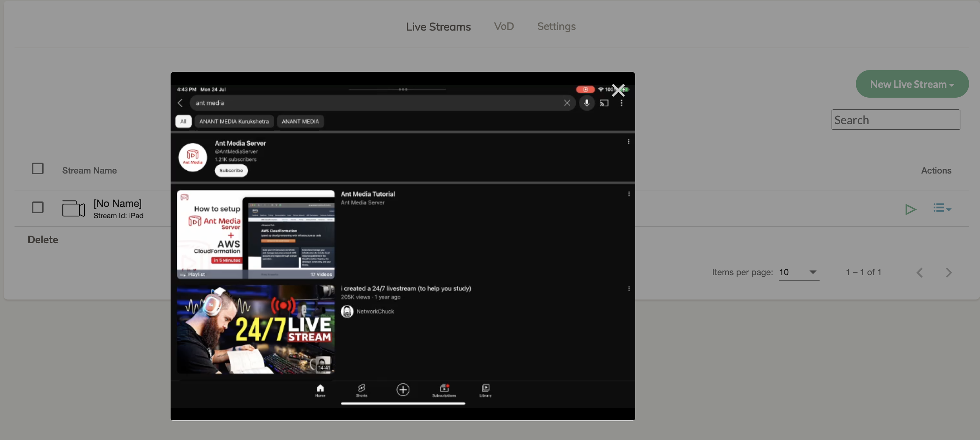
Task: Play the iPad stream with the green play icon
Action: pyautogui.click(x=910, y=209)
